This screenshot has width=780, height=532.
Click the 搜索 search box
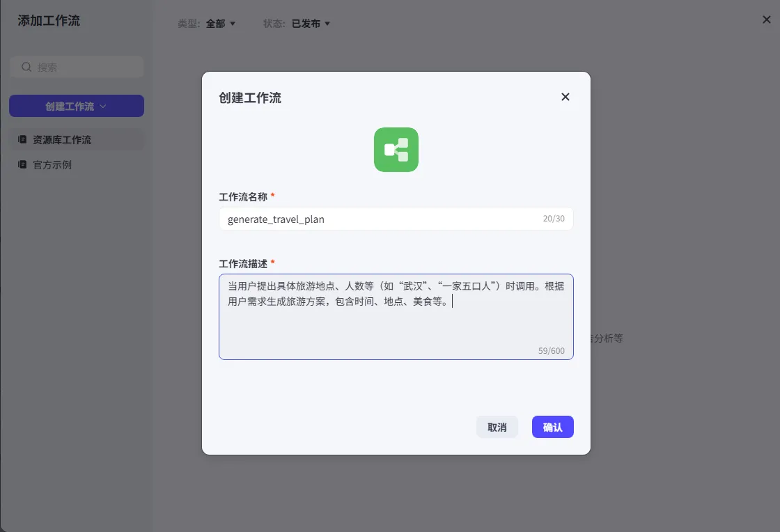tap(77, 67)
